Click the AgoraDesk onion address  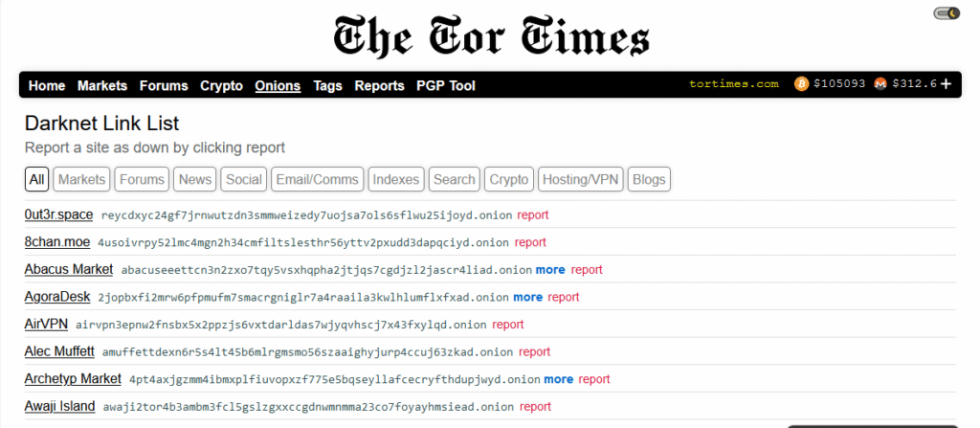(x=303, y=297)
